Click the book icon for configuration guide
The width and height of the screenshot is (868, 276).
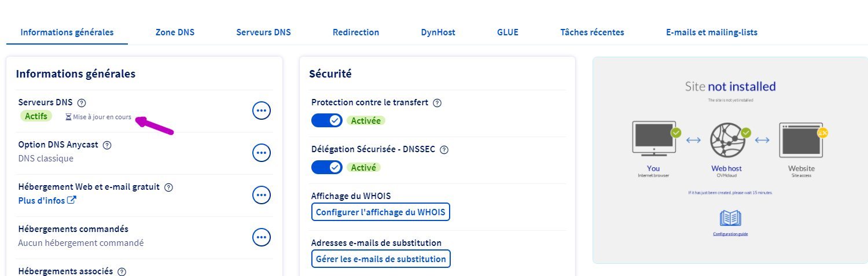pos(730,218)
